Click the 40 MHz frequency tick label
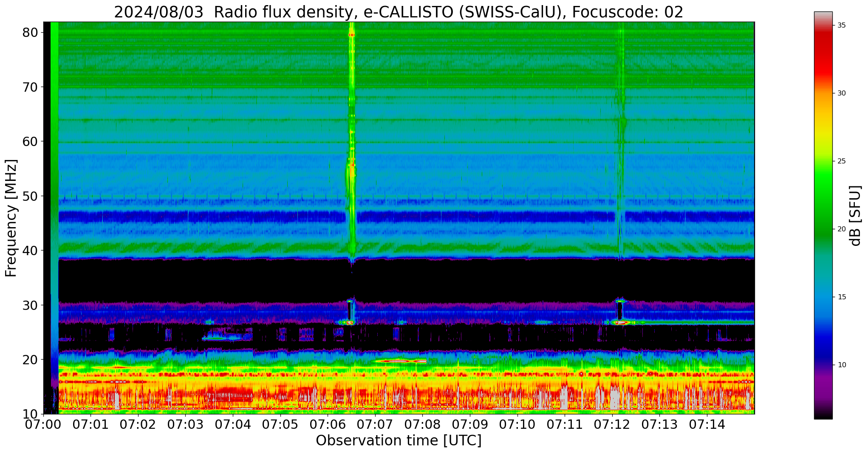Viewport: 868px width, 453px height. coord(30,250)
